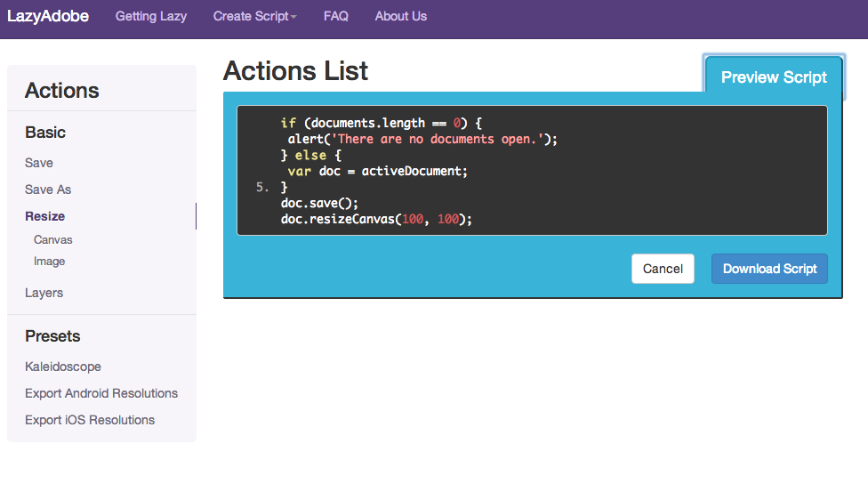Open the LazyAdobe home logo link
The width and height of the screenshot is (868, 500).
(48, 16)
